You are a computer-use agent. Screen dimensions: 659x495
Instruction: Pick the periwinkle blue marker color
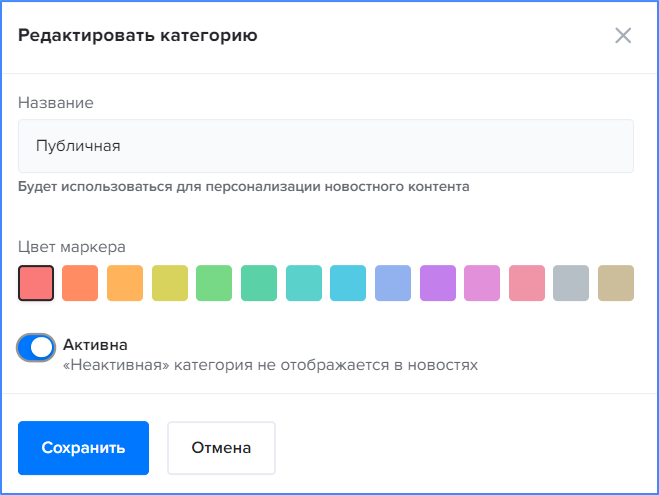[393, 283]
